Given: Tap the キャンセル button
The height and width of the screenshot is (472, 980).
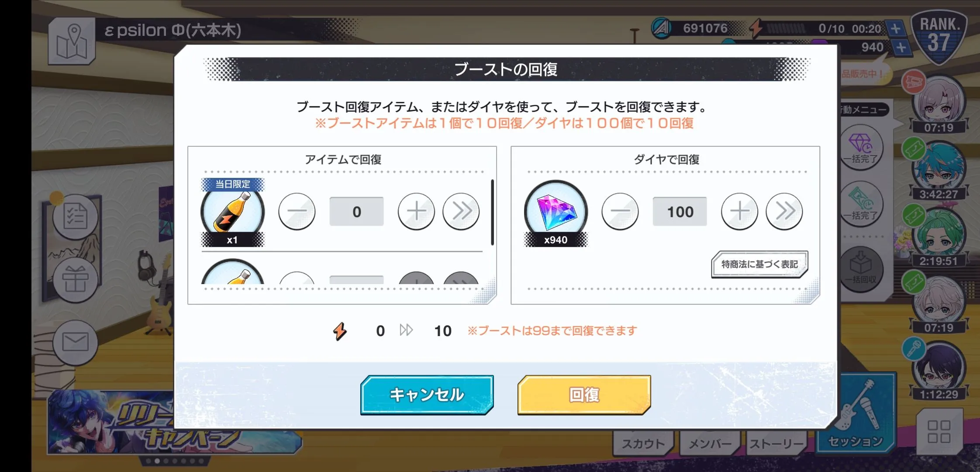Looking at the screenshot, I should pyautogui.click(x=427, y=395).
